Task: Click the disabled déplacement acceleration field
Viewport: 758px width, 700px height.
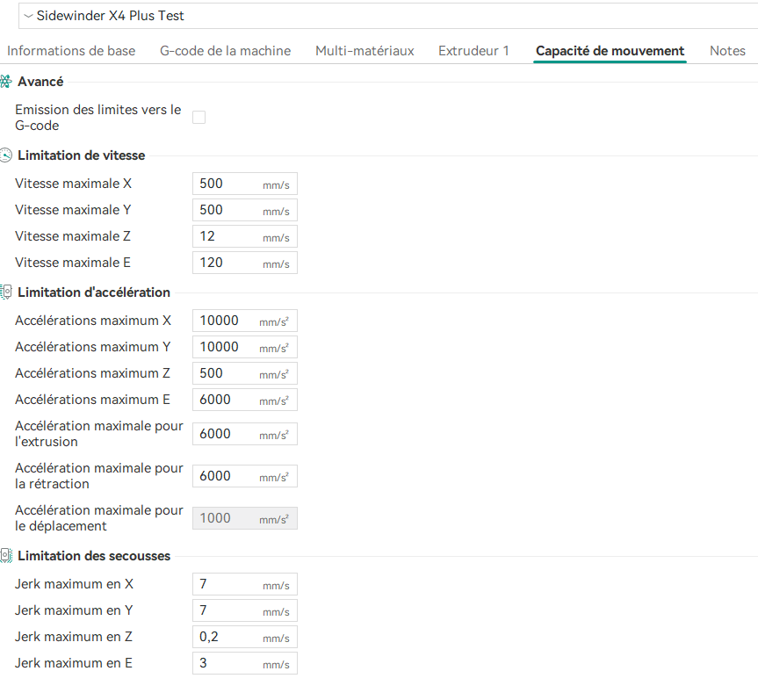Action: [x=244, y=518]
